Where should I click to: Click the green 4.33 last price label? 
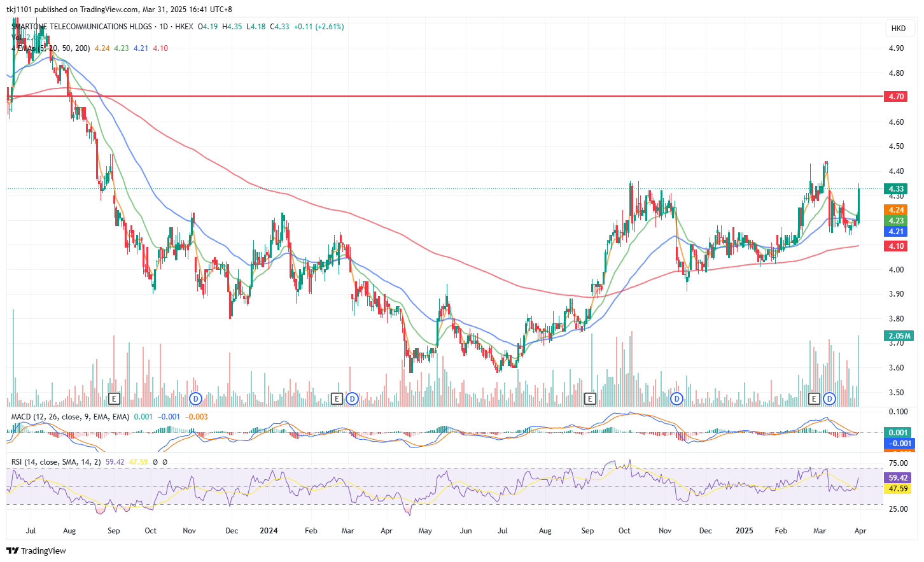pyautogui.click(x=897, y=189)
